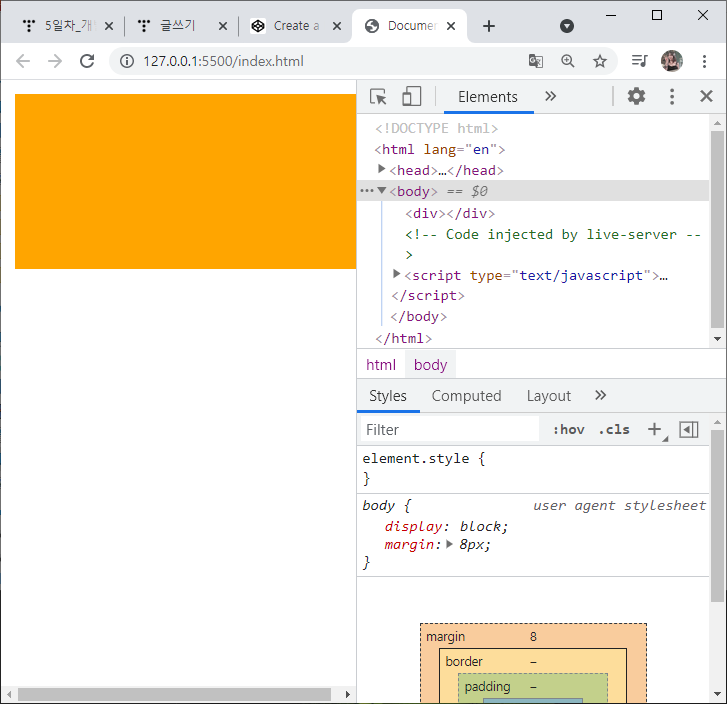Select the Styles tab
Viewport: 727px width, 704px height.
tap(388, 396)
